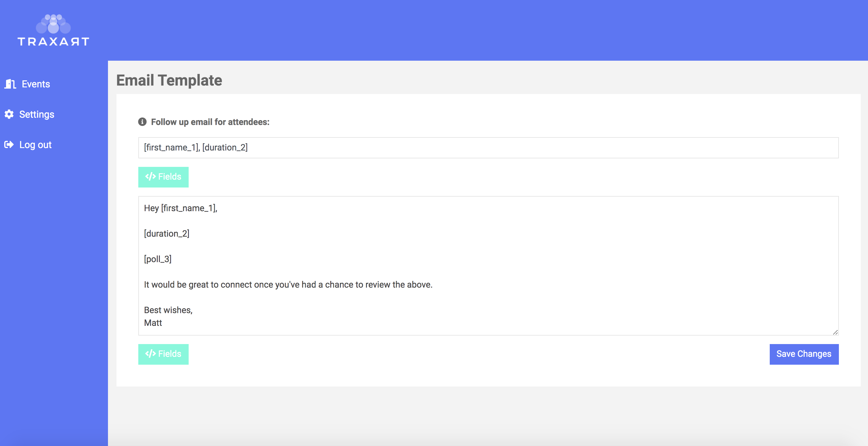The height and width of the screenshot is (446, 868).
Task: Click the Traxart logo
Action: pyautogui.click(x=53, y=30)
